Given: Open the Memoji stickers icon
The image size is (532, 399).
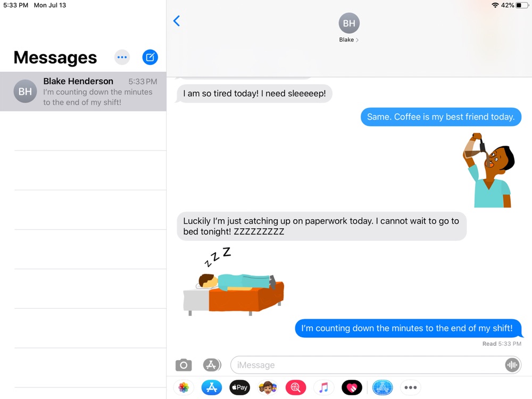Looking at the screenshot, I should [x=268, y=387].
